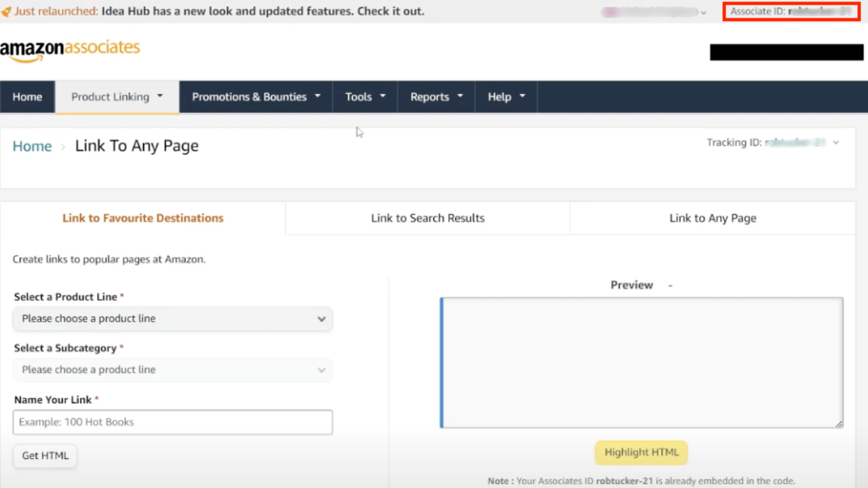This screenshot has height=488, width=868.
Task: Open the Product Linking menu
Action: [117, 97]
